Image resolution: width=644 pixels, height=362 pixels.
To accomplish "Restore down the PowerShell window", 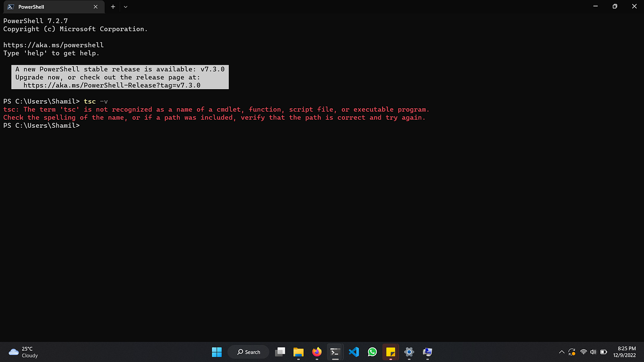I will [x=615, y=7].
